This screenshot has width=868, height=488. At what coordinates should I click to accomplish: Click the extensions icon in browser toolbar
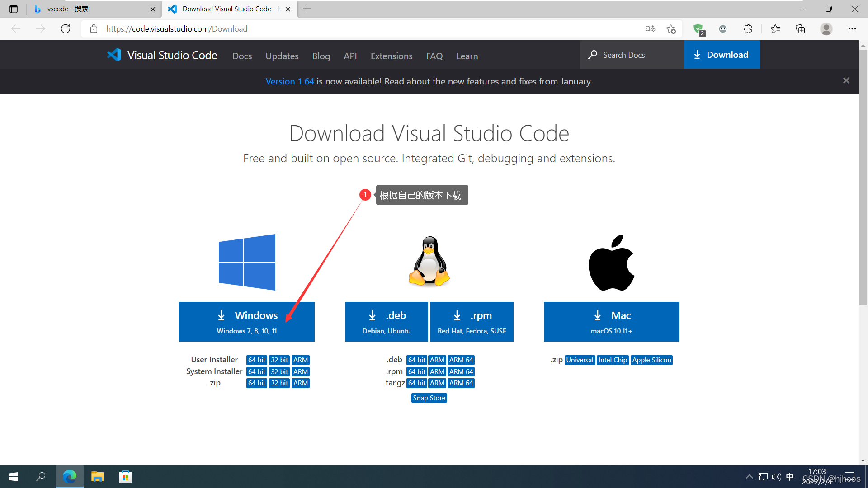click(x=749, y=28)
